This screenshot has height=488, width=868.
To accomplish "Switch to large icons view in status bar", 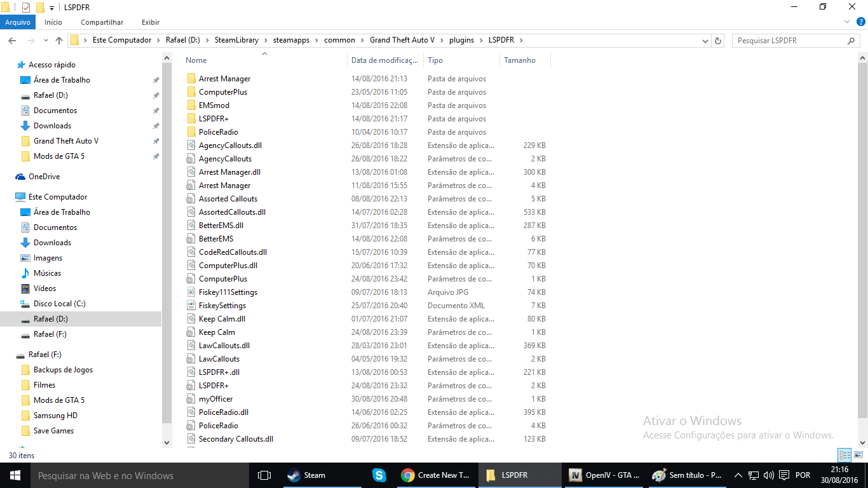I will click(857, 455).
